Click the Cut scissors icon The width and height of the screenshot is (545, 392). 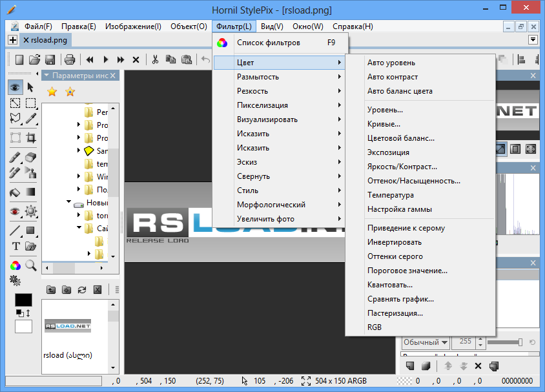pos(155,59)
